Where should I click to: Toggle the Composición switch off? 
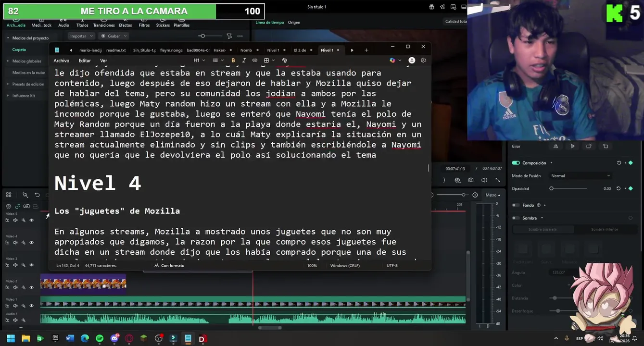point(516,163)
